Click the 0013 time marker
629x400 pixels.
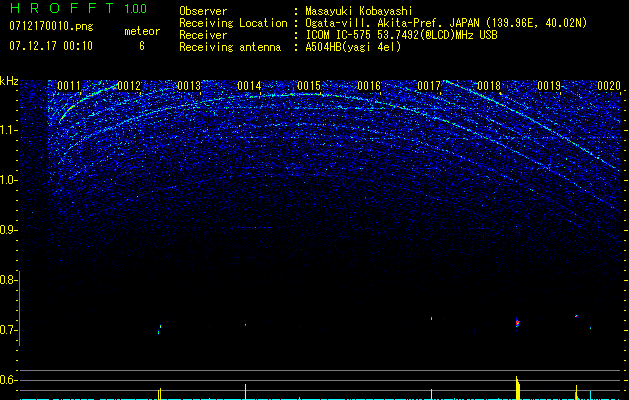tap(189, 86)
